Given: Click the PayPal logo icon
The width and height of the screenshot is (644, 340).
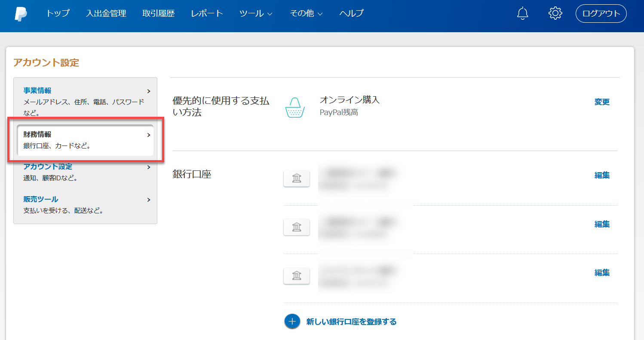Looking at the screenshot, I should click(20, 14).
